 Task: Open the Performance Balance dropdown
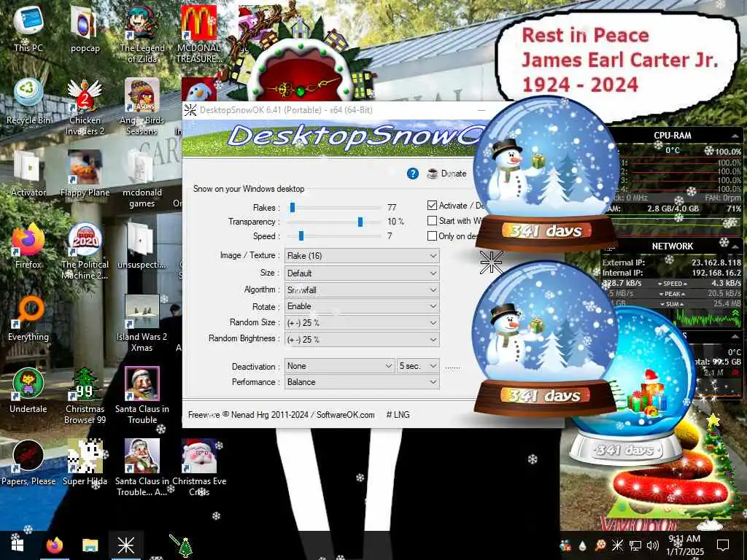click(x=362, y=382)
